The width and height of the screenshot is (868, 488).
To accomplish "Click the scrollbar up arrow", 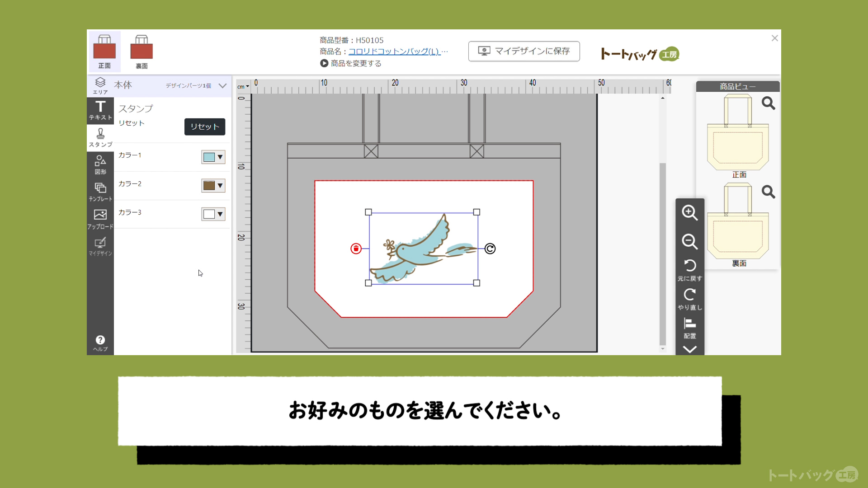I will pos(663,98).
